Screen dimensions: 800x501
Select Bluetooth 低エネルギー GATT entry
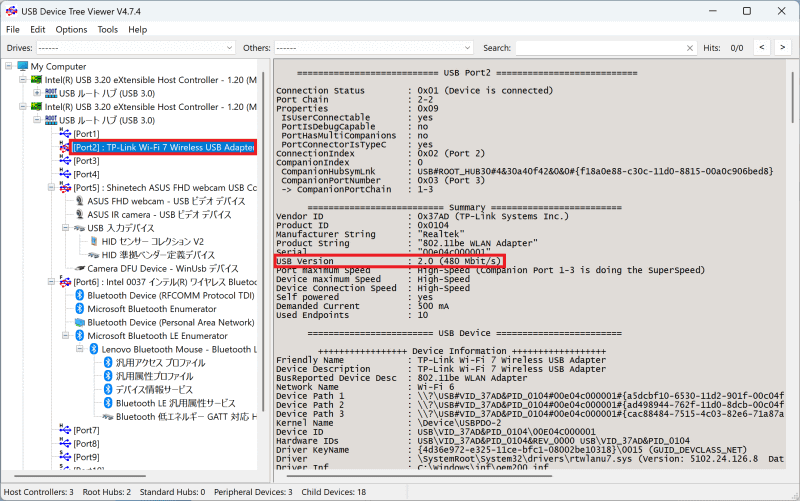point(186,417)
